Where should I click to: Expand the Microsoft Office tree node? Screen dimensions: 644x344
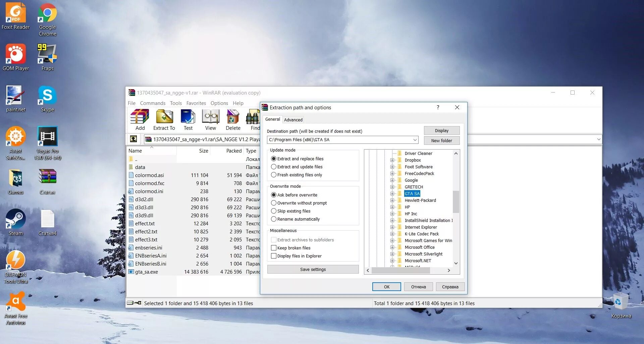coord(392,247)
